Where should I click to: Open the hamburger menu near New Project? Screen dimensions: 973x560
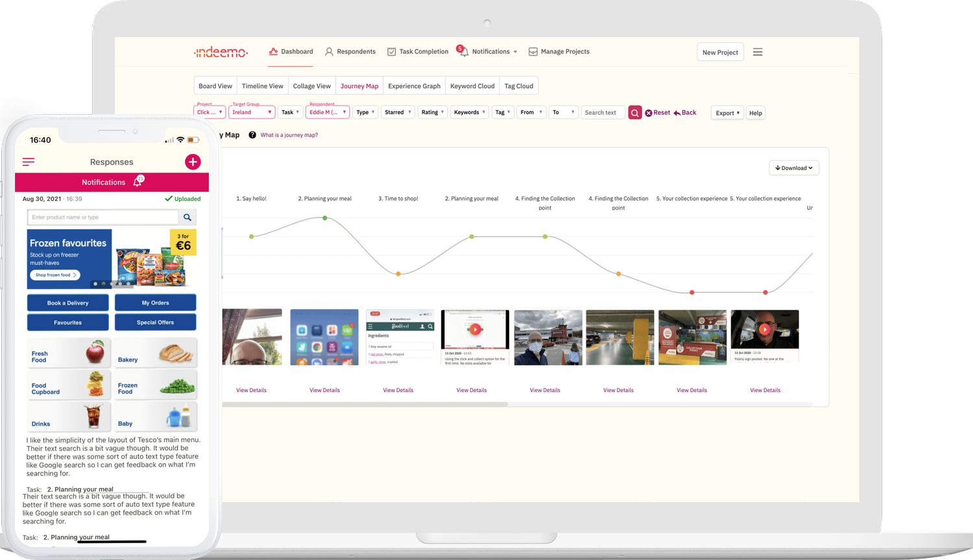(758, 52)
